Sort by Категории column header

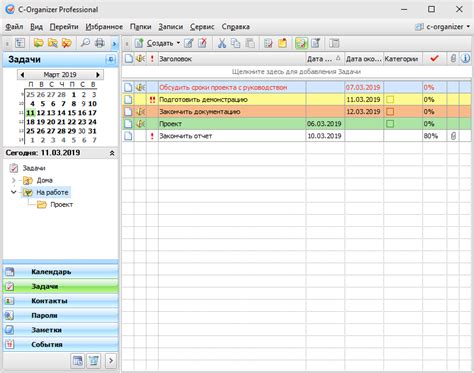(403, 59)
